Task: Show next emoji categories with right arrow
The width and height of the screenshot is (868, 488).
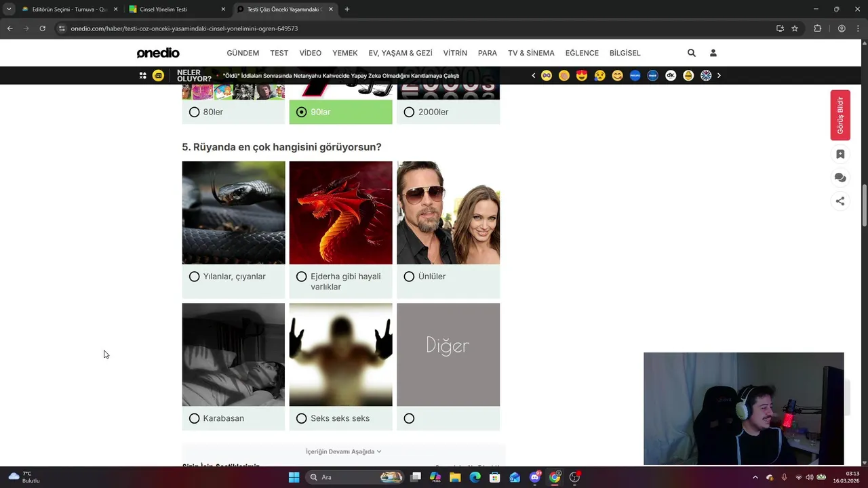Action: click(x=719, y=75)
